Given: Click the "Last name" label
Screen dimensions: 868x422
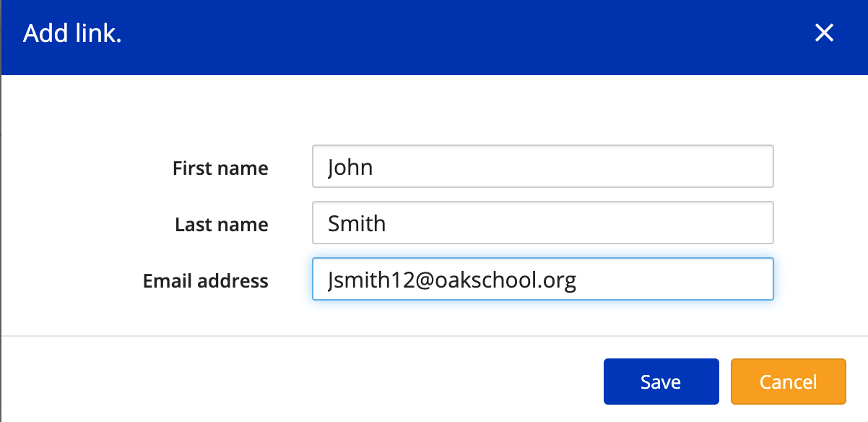Looking at the screenshot, I should (x=222, y=225).
